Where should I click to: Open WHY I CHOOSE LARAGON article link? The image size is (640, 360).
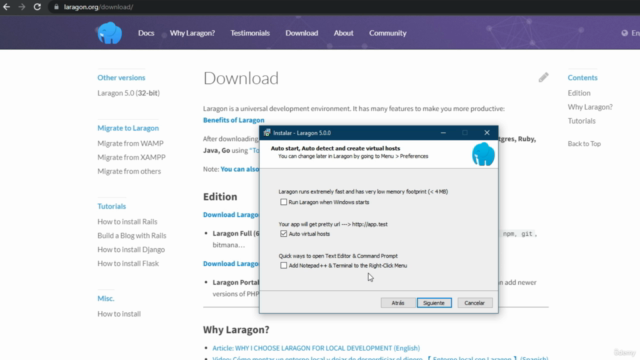point(316,348)
